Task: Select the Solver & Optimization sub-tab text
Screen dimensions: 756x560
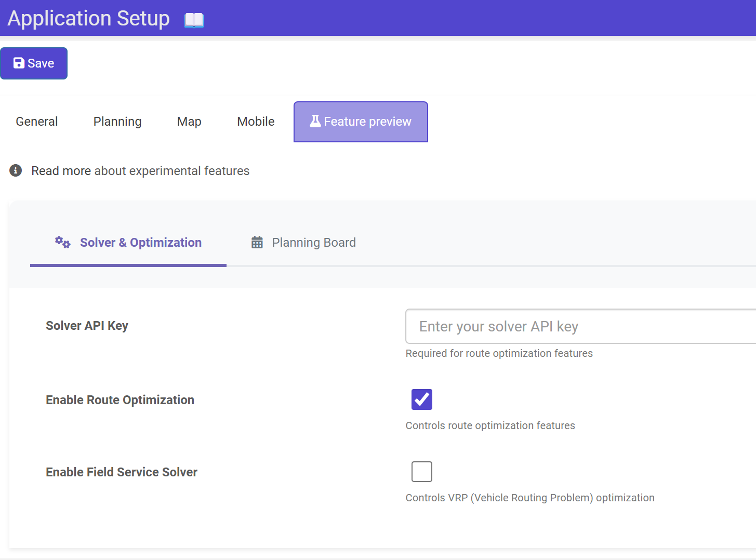Action: [x=141, y=243]
